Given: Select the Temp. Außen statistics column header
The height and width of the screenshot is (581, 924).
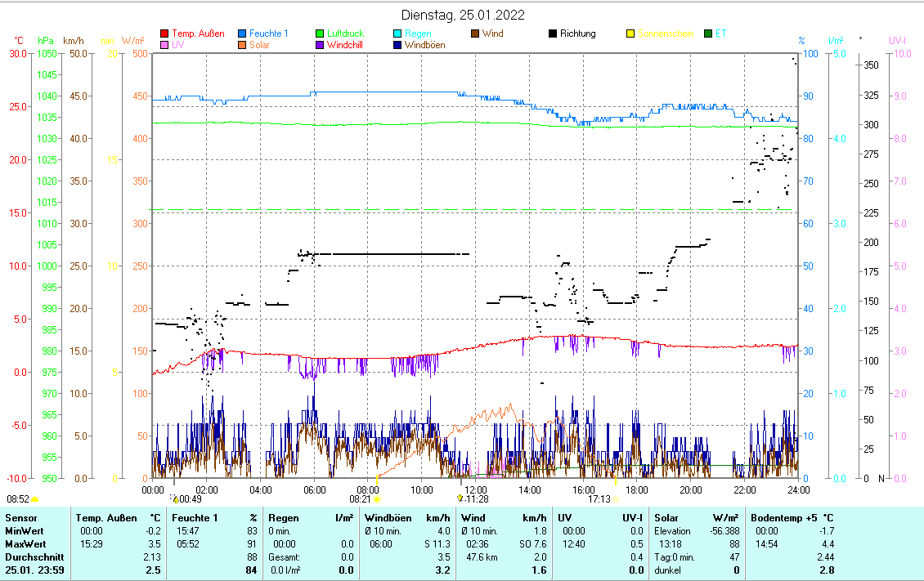Looking at the screenshot, I should coord(117,518).
